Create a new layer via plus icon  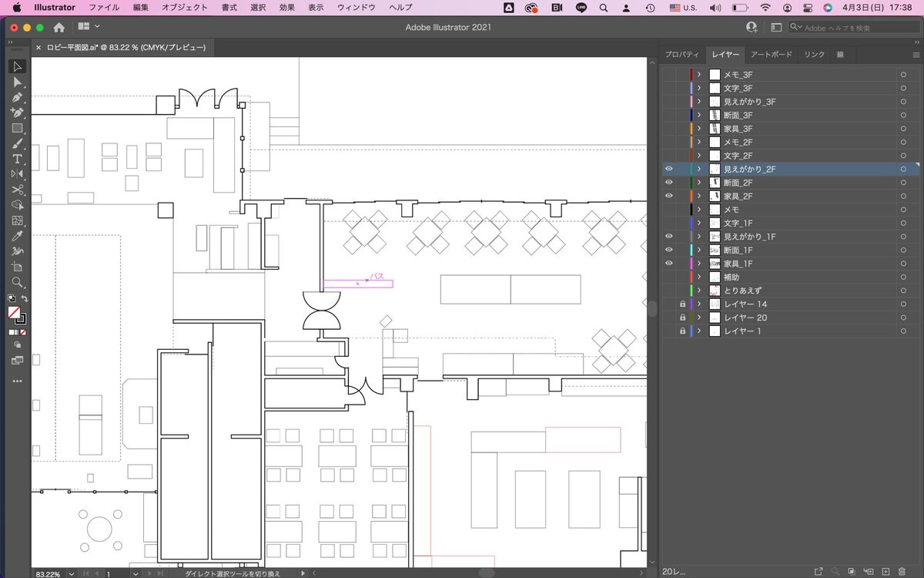pos(885,571)
